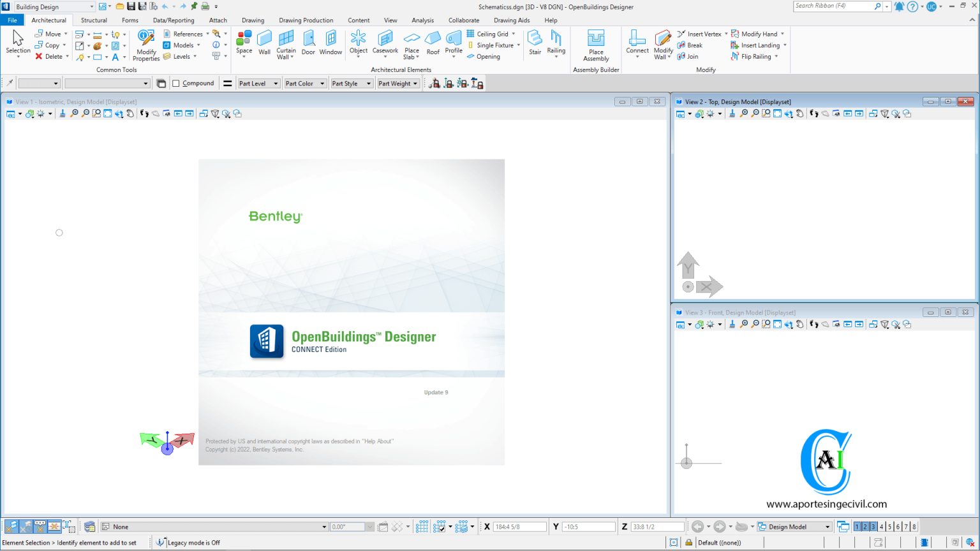Toggle the lock icon near the bottom right

(689, 543)
